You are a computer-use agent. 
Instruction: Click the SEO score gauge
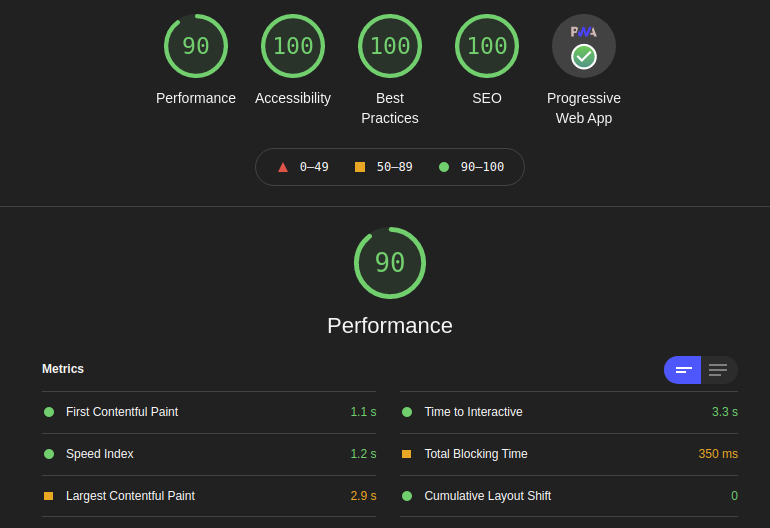487,46
